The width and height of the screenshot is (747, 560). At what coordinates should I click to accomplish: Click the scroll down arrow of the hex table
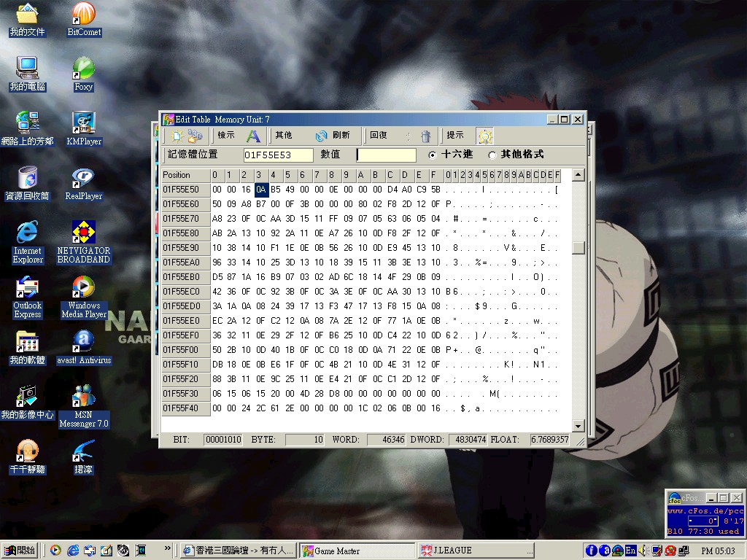pyautogui.click(x=578, y=426)
